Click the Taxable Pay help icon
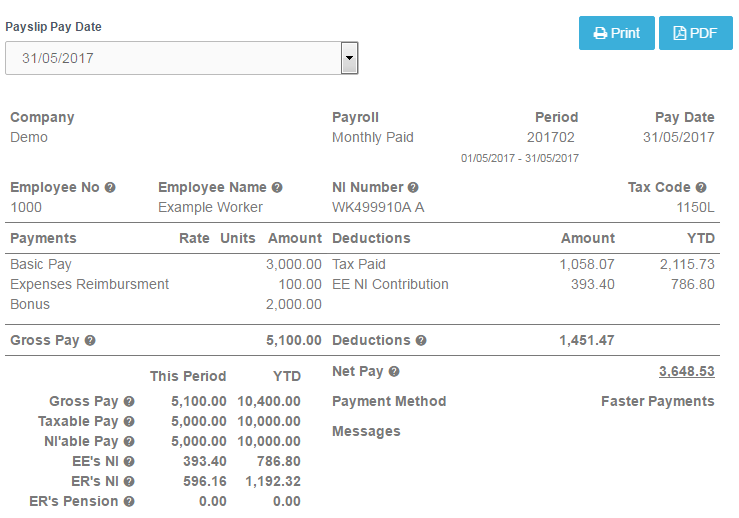 (129, 422)
